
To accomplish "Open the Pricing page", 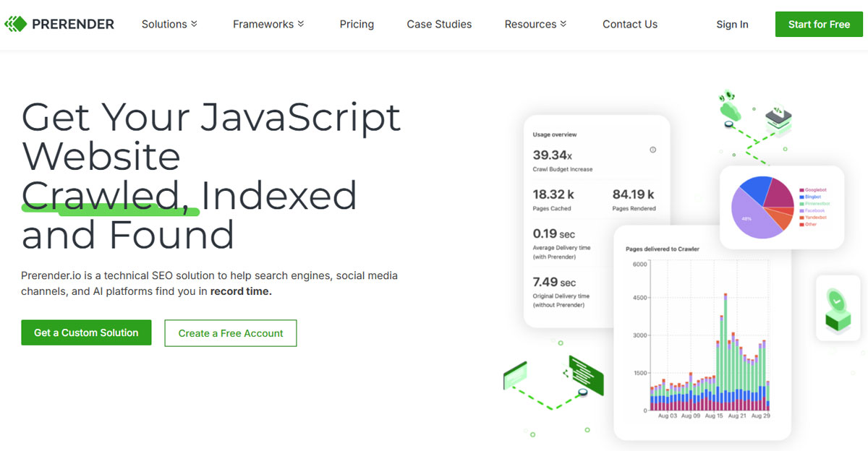I will pyautogui.click(x=357, y=24).
